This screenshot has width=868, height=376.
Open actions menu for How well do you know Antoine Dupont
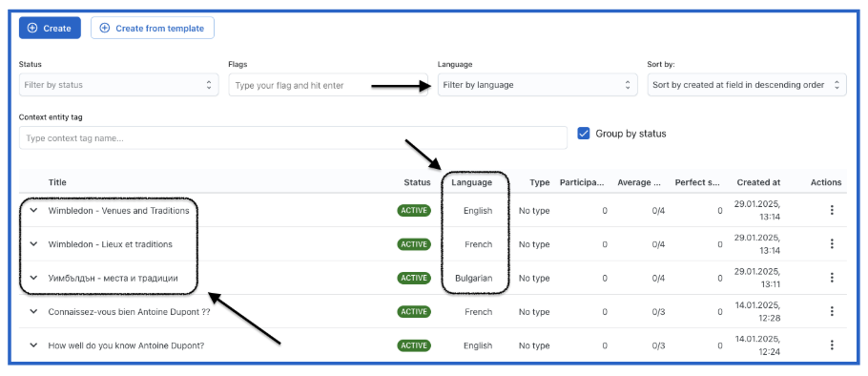832,345
